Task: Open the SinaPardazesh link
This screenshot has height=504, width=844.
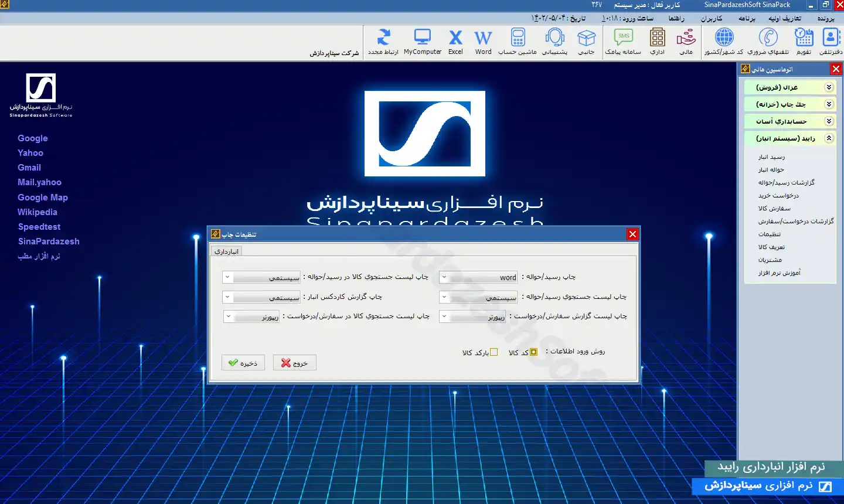Action: [x=49, y=241]
